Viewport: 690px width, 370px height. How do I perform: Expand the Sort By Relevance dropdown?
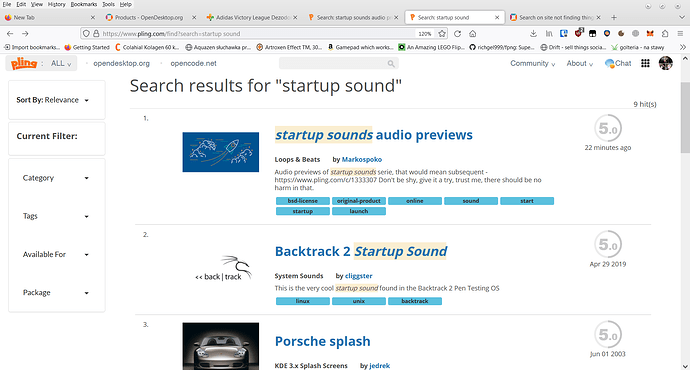[x=53, y=100]
